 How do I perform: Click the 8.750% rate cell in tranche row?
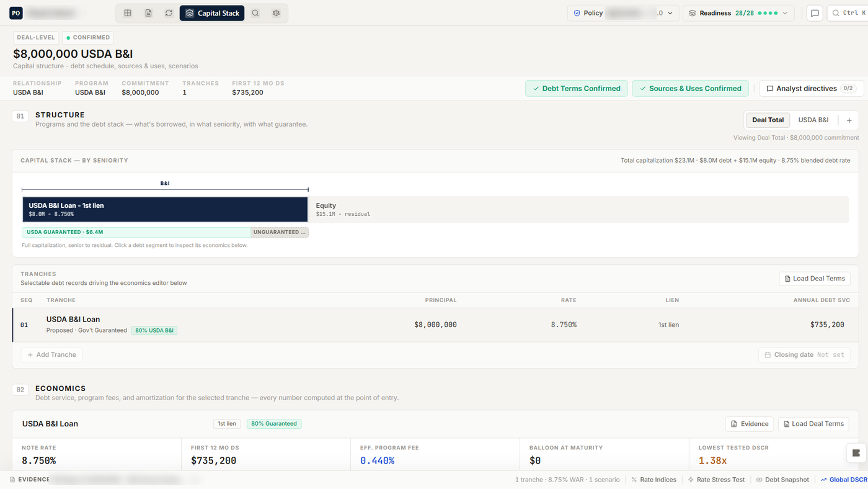[564, 325]
